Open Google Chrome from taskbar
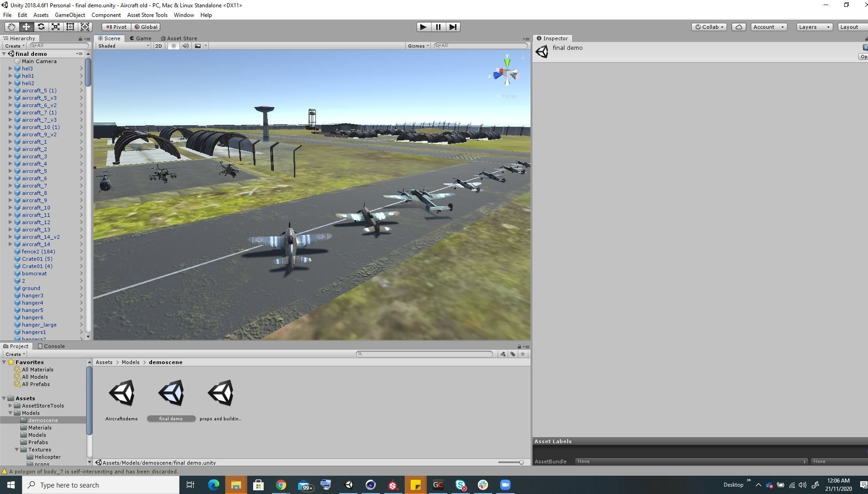 coord(281,485)
